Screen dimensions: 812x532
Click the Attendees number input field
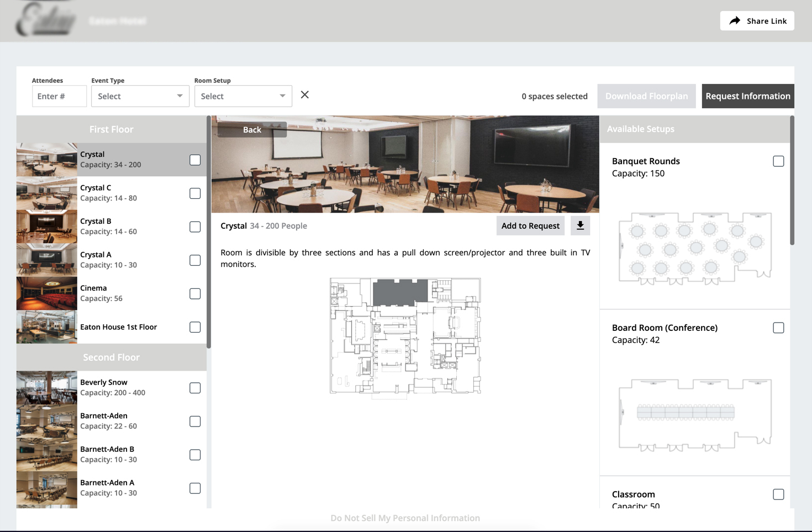point(59,96)
